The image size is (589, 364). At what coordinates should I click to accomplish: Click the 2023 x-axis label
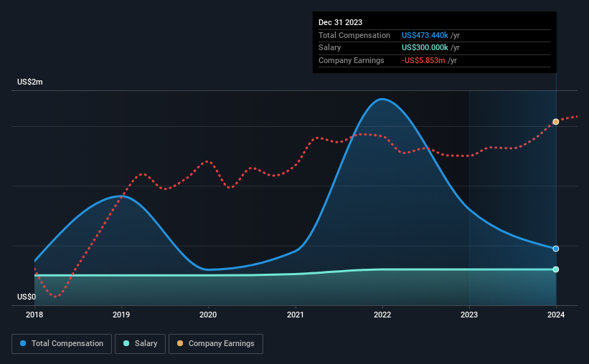coord(469,315)
